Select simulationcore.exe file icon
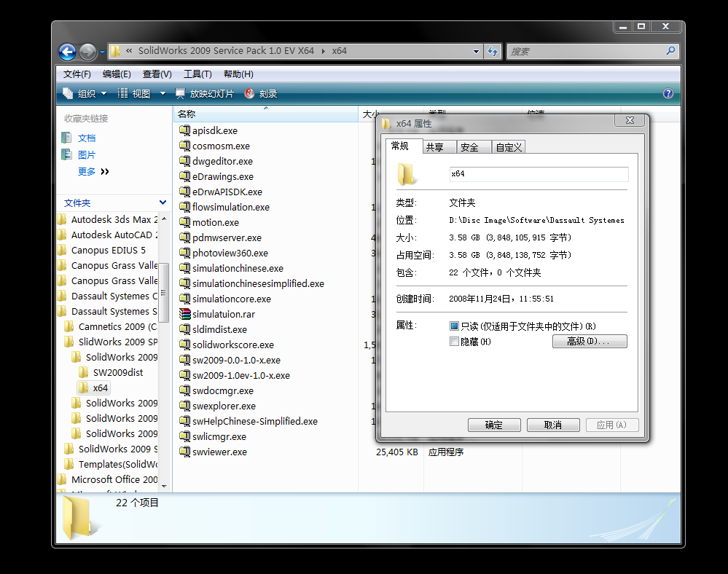Image resolution: width=728 pixels, height=574 pixels. click(185, 299)
